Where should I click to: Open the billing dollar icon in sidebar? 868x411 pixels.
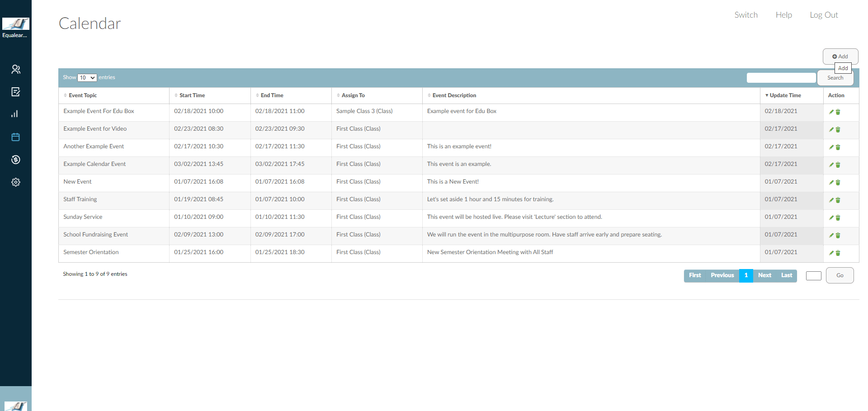point(16,160)
